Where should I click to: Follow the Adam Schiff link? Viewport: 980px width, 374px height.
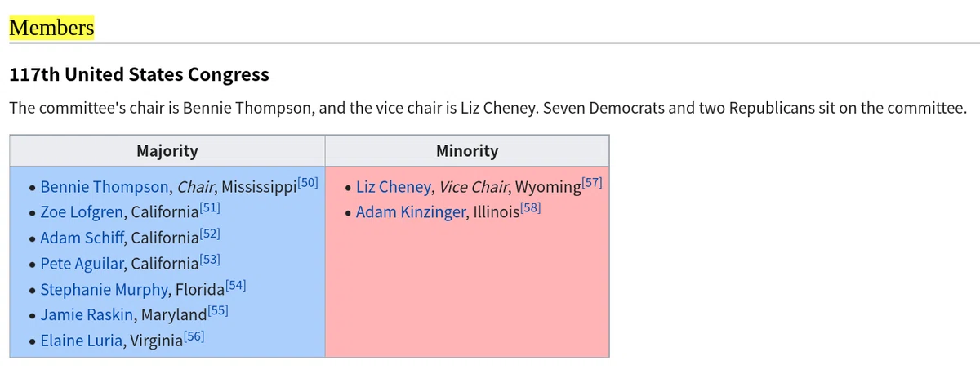(x=82, y=238)
